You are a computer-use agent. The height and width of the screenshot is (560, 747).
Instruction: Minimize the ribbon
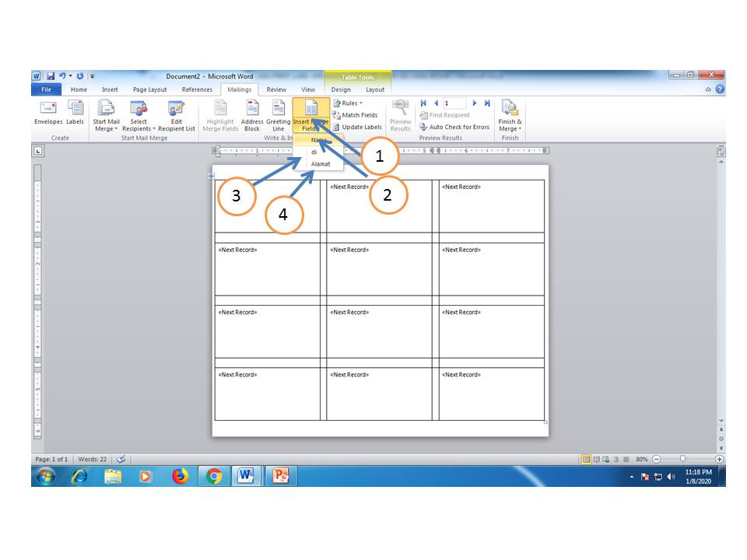[x=708, y=89]
